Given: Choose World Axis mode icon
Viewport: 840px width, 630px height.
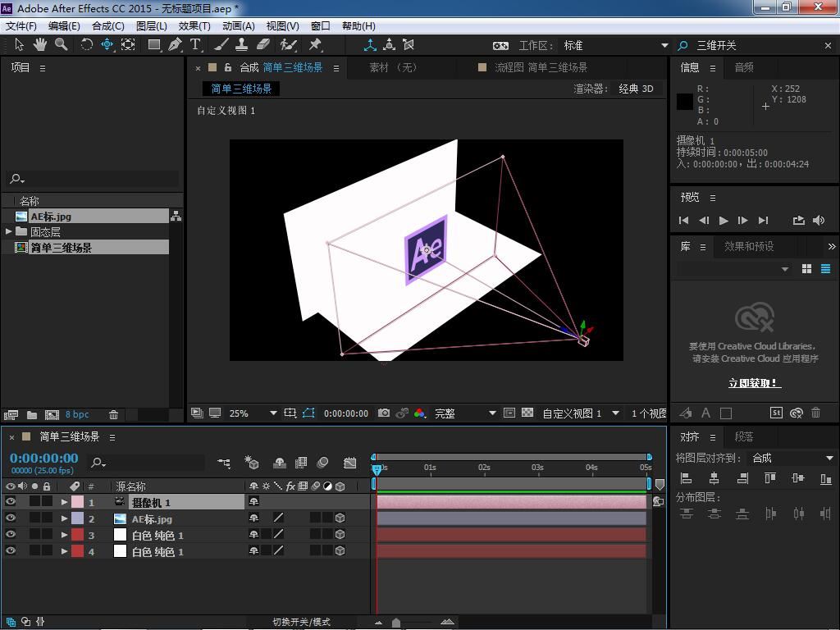Looking at the screenshot, I should coord(390,45).
